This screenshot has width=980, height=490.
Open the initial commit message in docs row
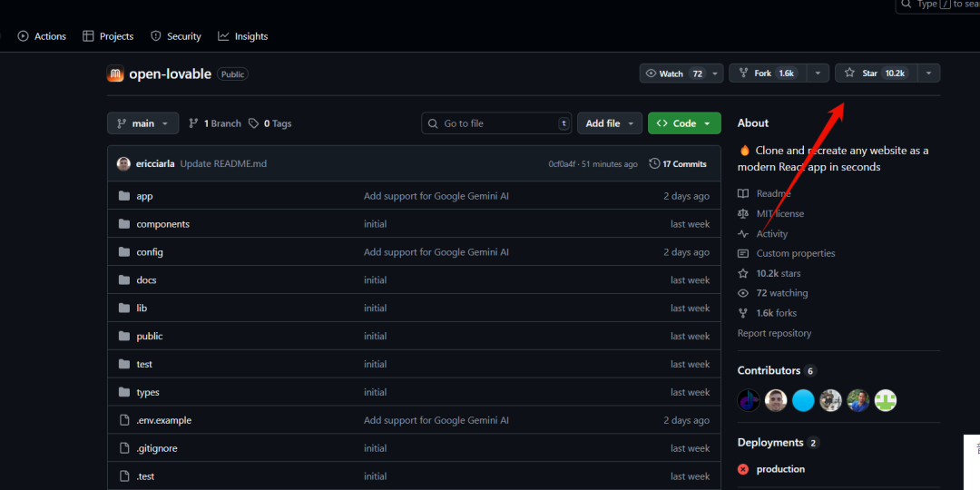(375, 280)
